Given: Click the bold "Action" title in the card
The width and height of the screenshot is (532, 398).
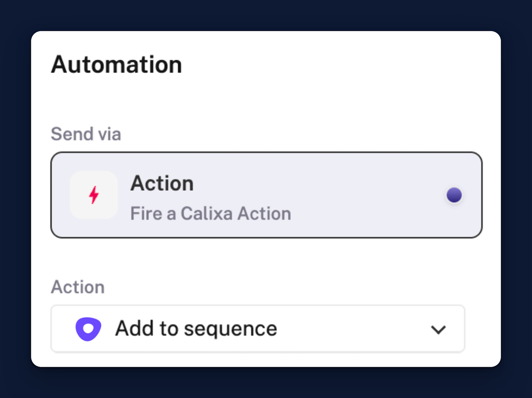Looking at the screenshot, I should tap(162, 183).
